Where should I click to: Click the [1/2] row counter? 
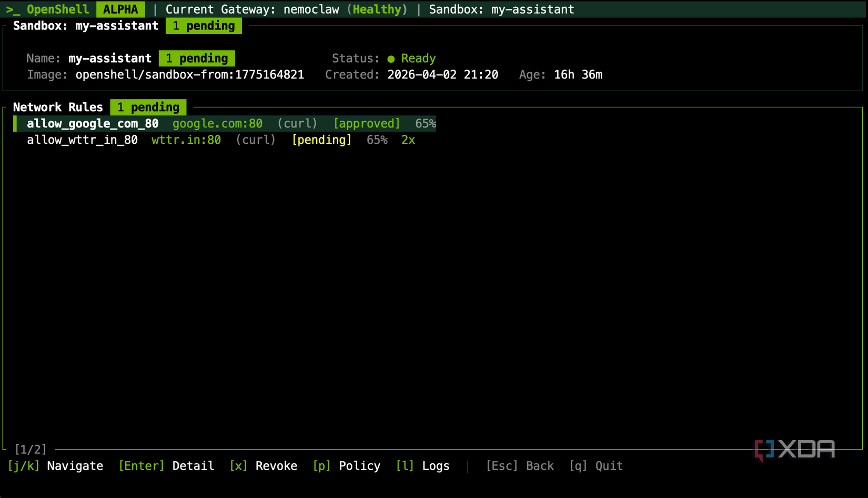click(31, 450)
